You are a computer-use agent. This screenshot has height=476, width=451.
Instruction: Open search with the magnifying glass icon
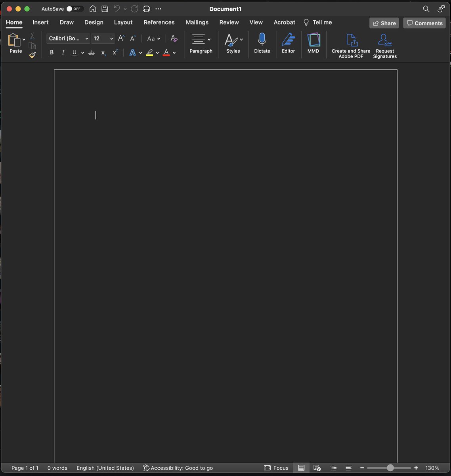426,9
